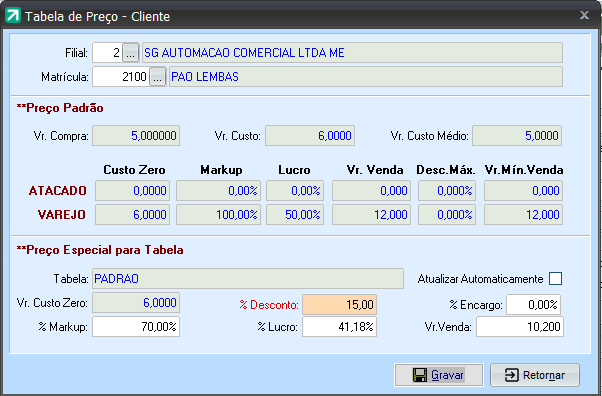The width and height of the screenshot is (602, 396).
Task: Click the VAREJO row label
Action: pos(62,214)
